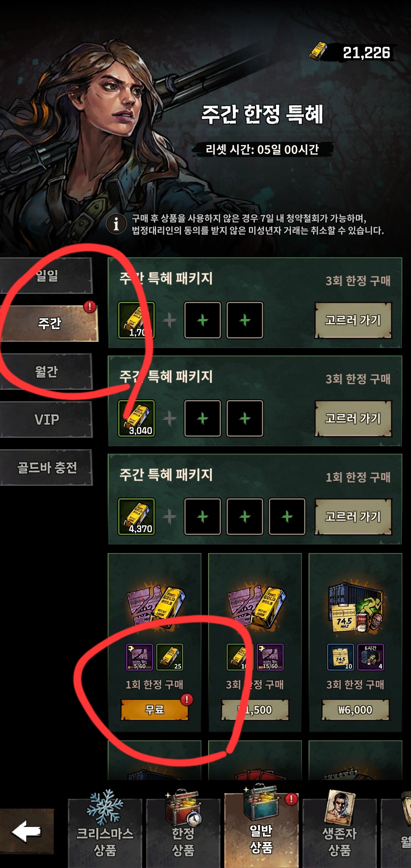Open the 생존자 상품 survivor tab
Screen dimensions: 411x868
click(x=339, y=827)
